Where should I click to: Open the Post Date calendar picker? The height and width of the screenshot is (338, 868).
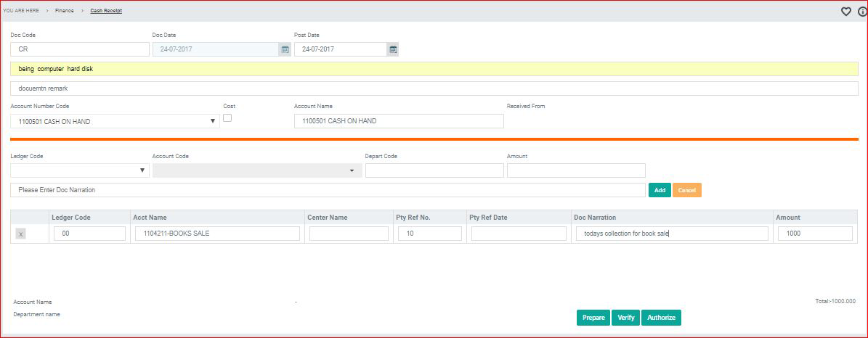(x=393, y=49)
